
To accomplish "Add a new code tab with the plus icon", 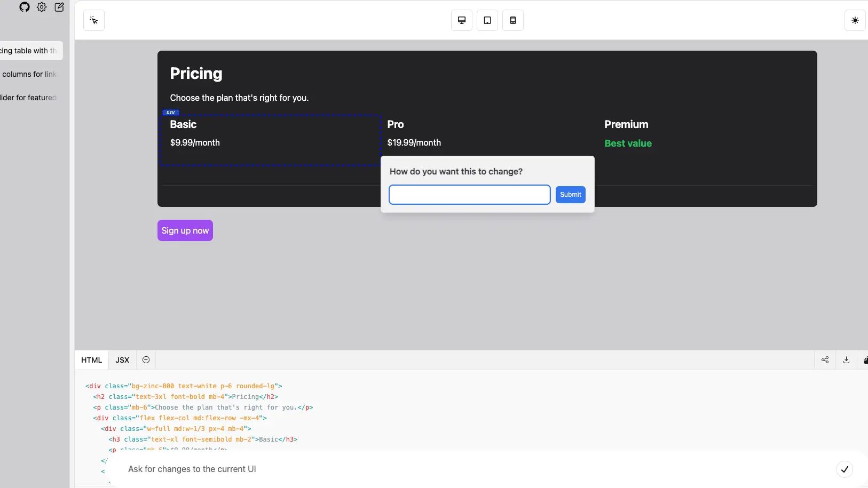I will point(146,360).
